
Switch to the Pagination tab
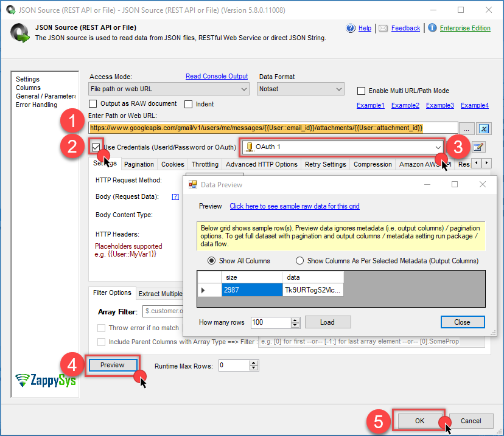pos(139,164)
